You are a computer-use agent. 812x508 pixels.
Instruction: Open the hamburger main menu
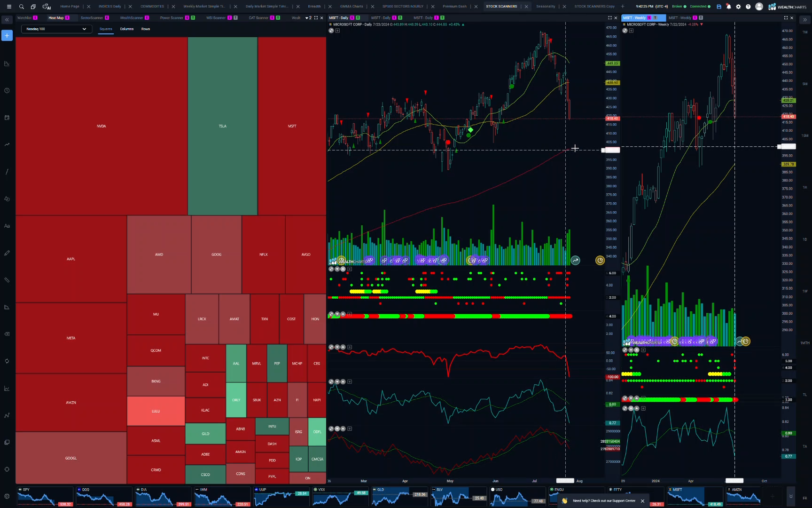[x=9, y=7]
